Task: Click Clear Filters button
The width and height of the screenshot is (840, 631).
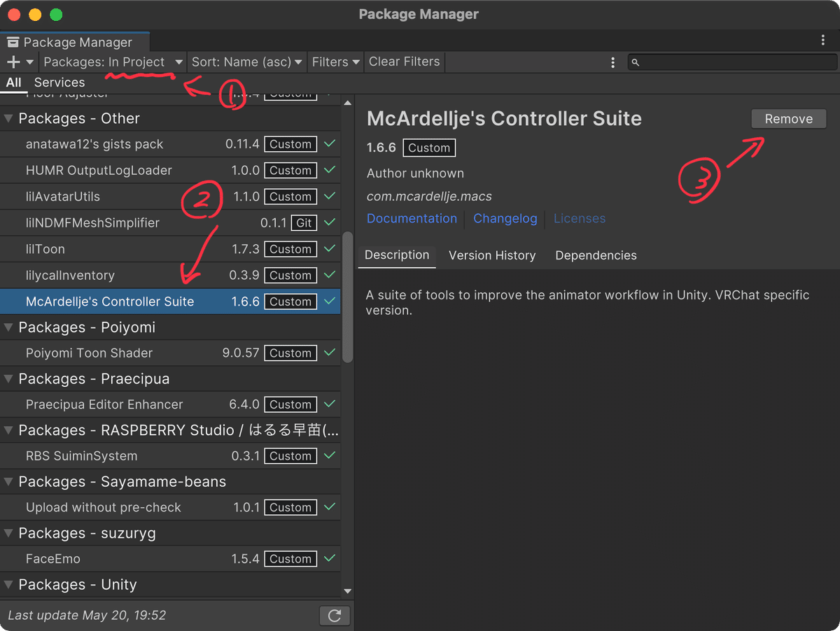Action: (x=405, y=62)
